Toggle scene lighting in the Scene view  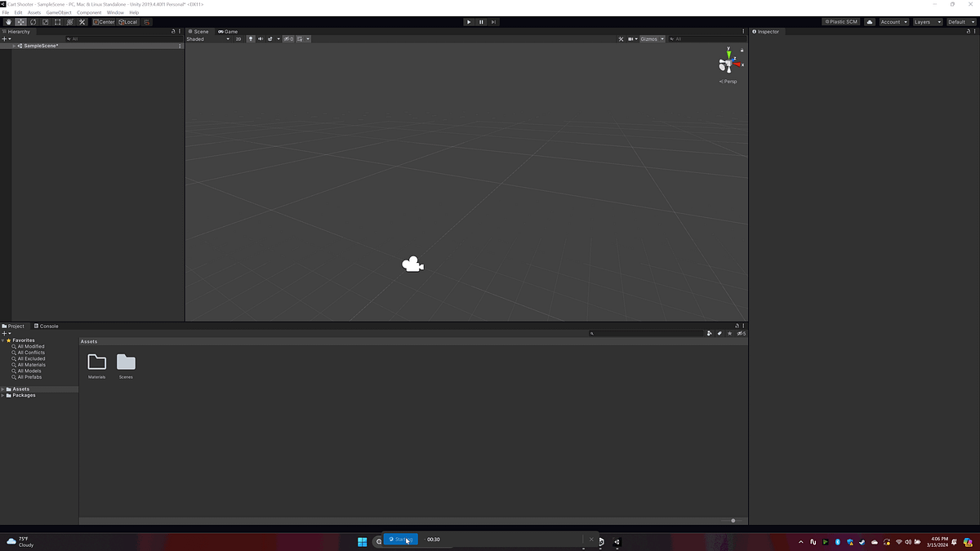(251, 38)
